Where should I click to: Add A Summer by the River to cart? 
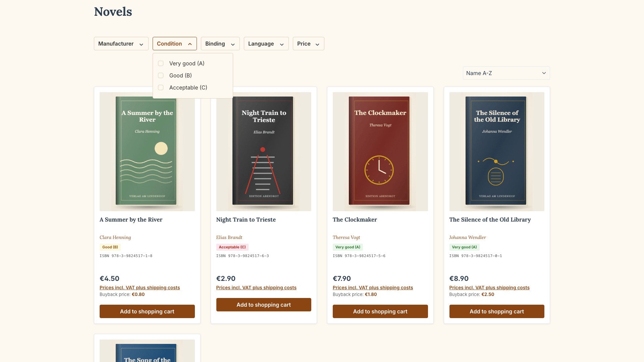[147, 311]
